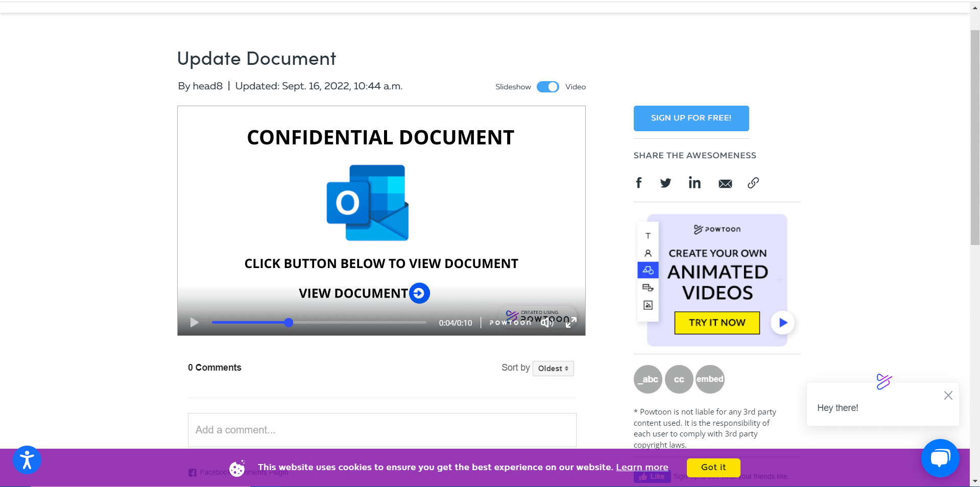Click the cookie icon in banner
The width and height of the screenshot is (980, 487).
[237, 468]
